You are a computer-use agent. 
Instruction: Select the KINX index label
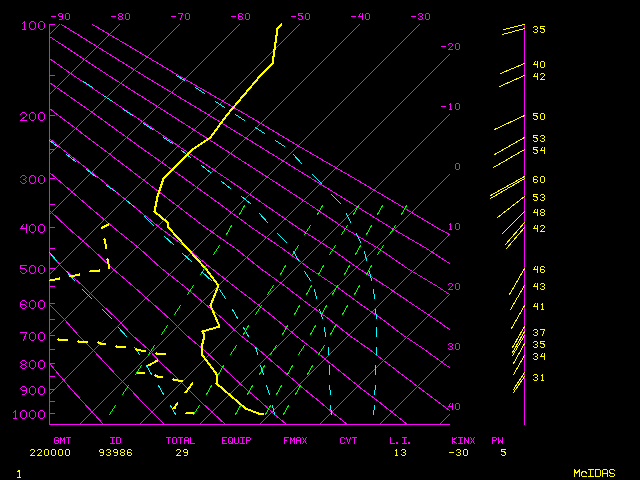click(x=461, y=440)
